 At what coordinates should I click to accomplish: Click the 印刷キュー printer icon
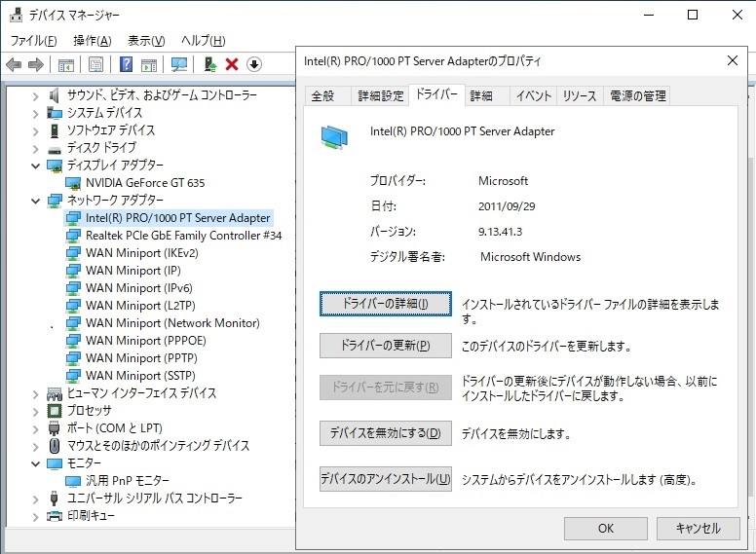(55, 516)
